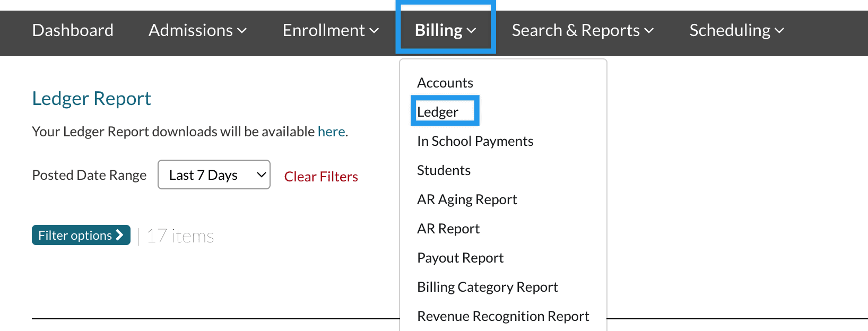Expand the Admissions menu
The width and height of the screenshot is (868, 331).
pyautogui.click(x=197, y=31)
